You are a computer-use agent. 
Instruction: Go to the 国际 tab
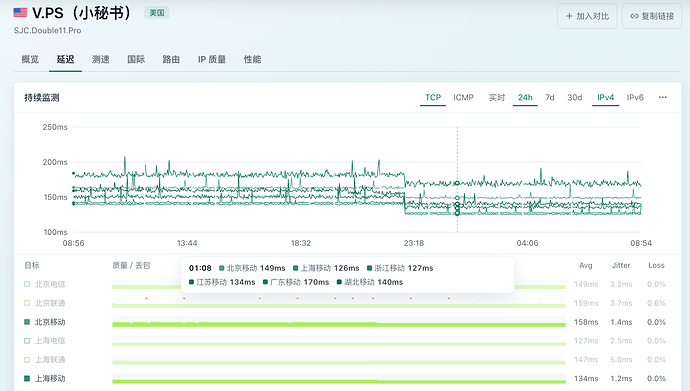click(x=136, y=59)
